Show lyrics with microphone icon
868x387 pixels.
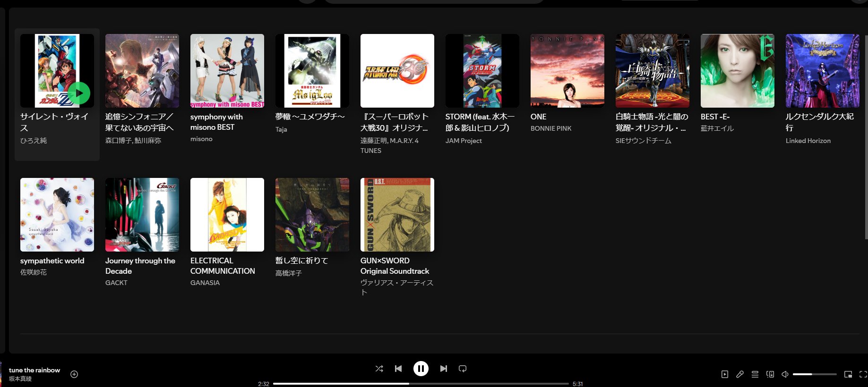pos(740,374)
